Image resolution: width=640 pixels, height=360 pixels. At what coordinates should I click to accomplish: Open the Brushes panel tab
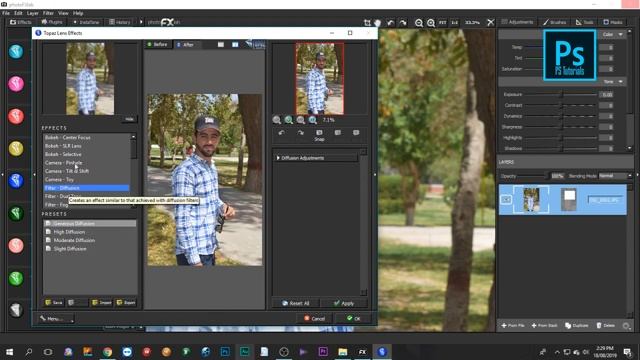[x=555, y=22]
